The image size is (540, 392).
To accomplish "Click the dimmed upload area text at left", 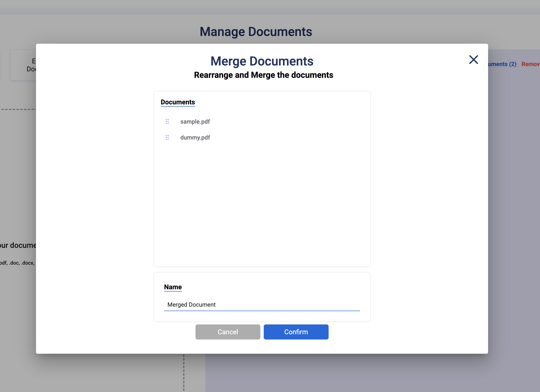I will coord(18,245).
